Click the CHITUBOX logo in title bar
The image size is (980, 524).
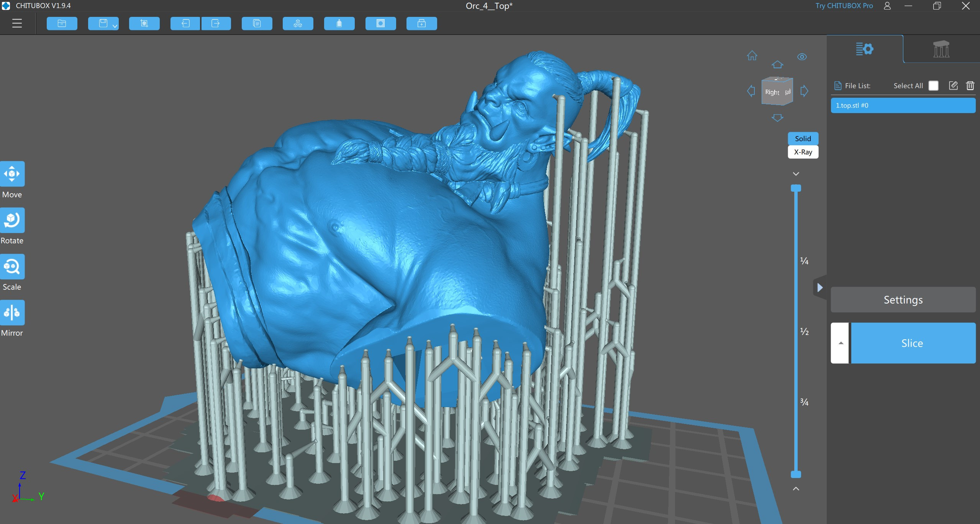click(6, 6)
